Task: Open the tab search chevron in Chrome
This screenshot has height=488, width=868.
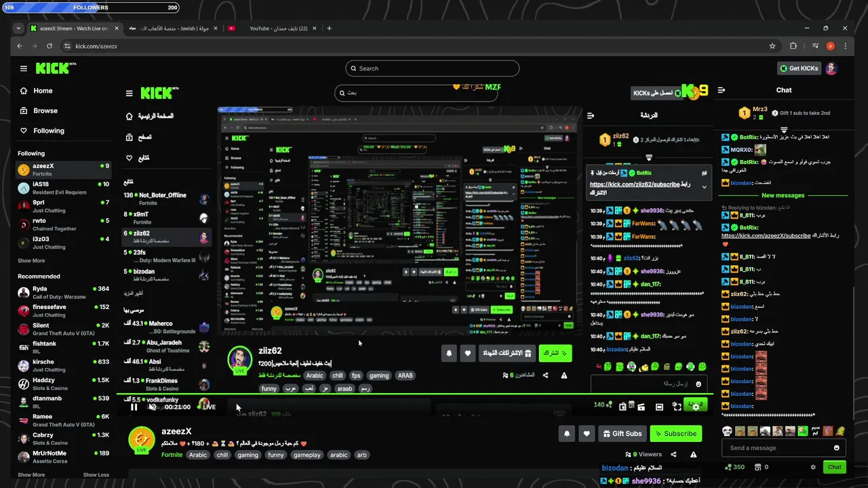Action: pyautogui.click(x=19, y=28)
